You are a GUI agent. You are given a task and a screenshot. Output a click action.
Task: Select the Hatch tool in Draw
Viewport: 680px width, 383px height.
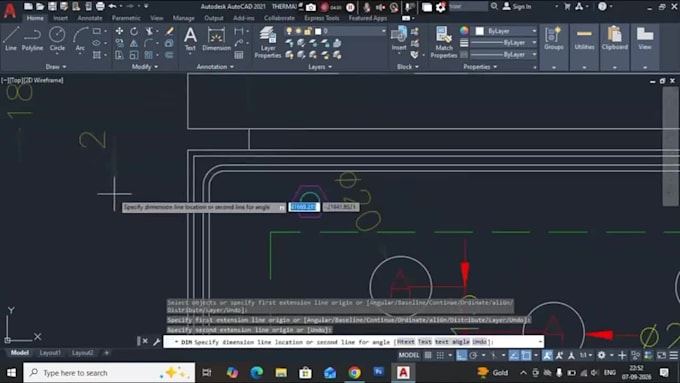(97, 55)
